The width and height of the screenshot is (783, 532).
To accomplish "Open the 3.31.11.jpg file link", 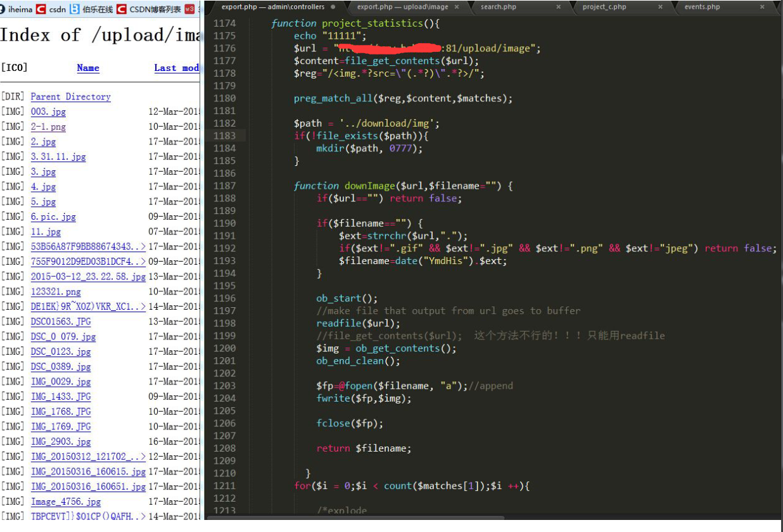I will click(58, 156).
